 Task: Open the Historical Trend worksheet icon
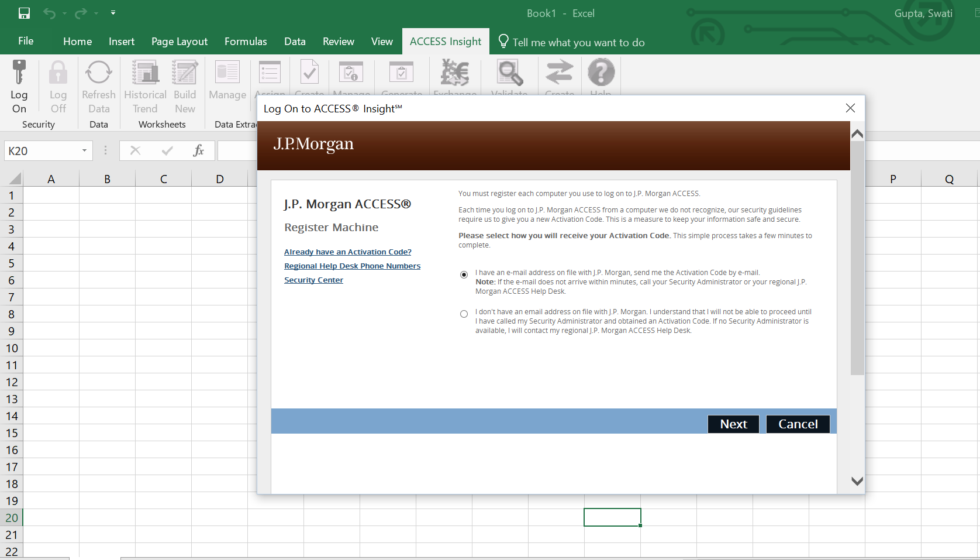145,73
